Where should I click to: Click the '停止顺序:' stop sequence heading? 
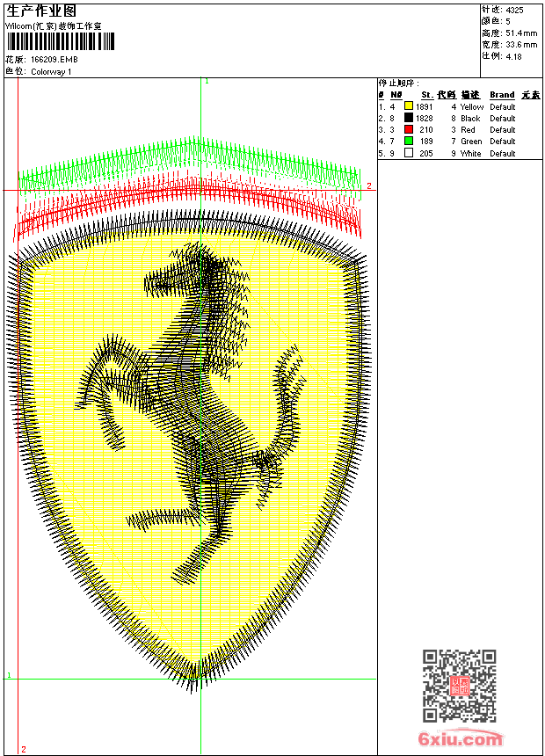399,83
